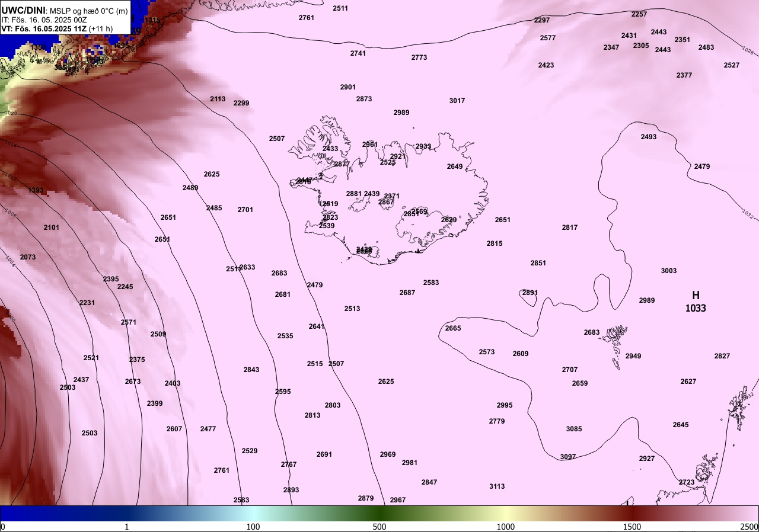Select the value 2073 on the left
Viewport: 759px width, 532px height.
(x=28, y=257)
